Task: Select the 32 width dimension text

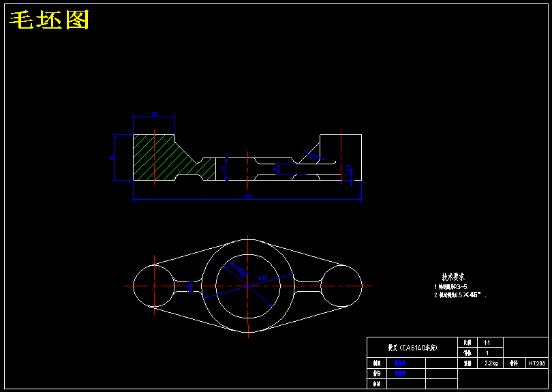Action: point(154,114)
